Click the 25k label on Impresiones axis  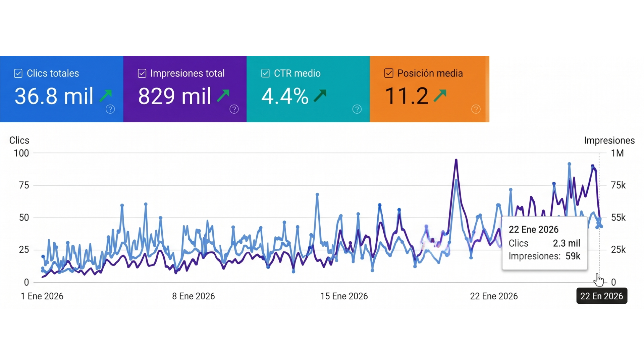coord(619,250)
